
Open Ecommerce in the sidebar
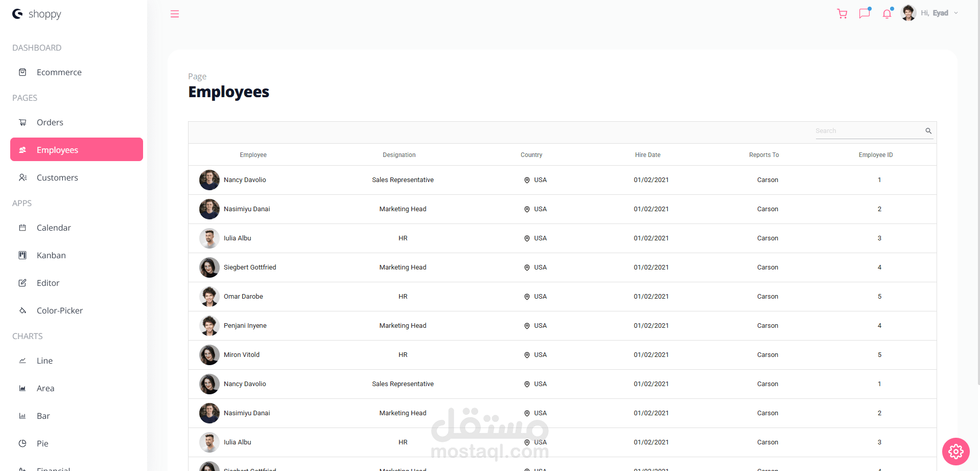77,72
